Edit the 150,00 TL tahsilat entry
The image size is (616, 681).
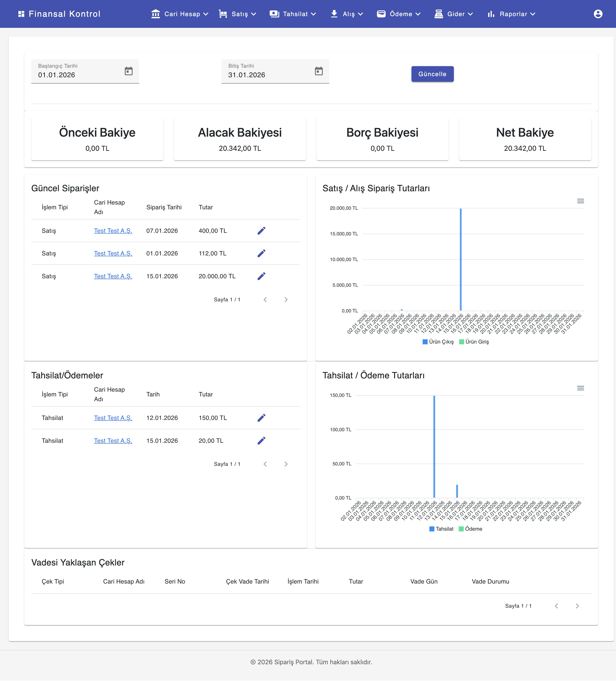click(261, 418)
